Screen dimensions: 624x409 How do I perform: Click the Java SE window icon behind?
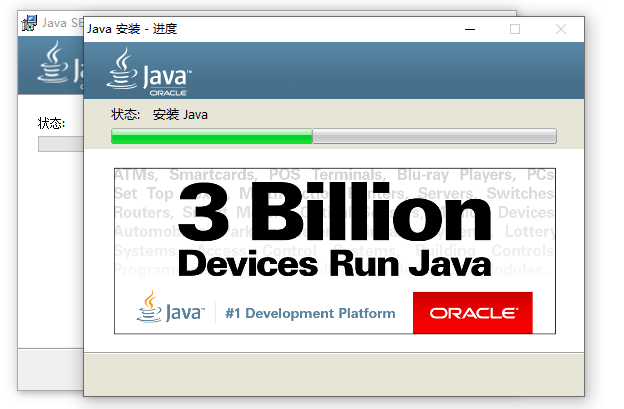(x=29, y=23)
